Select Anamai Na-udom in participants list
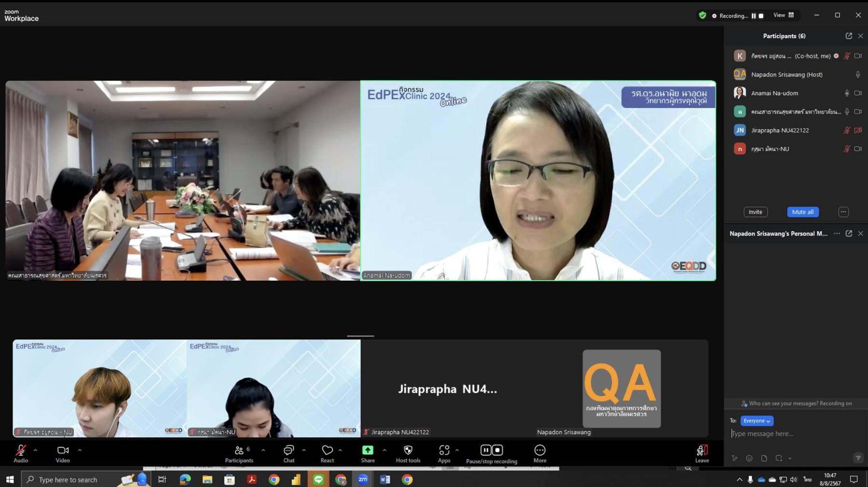 796,93
